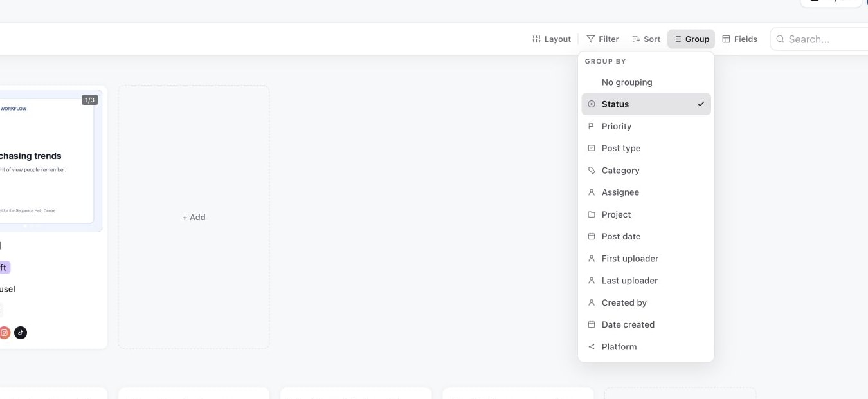Open the Fields panel
The image size is (868, 399).
coord(739,39)
